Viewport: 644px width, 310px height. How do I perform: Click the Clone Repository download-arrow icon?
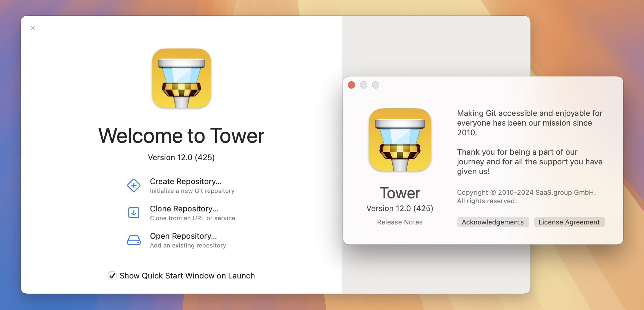pos(134,213)
